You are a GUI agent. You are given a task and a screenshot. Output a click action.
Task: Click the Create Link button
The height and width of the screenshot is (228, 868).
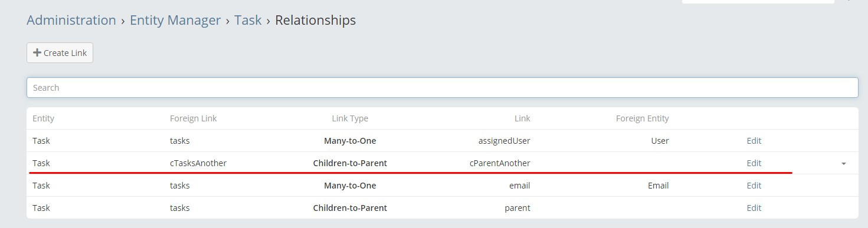coord(60,53)
